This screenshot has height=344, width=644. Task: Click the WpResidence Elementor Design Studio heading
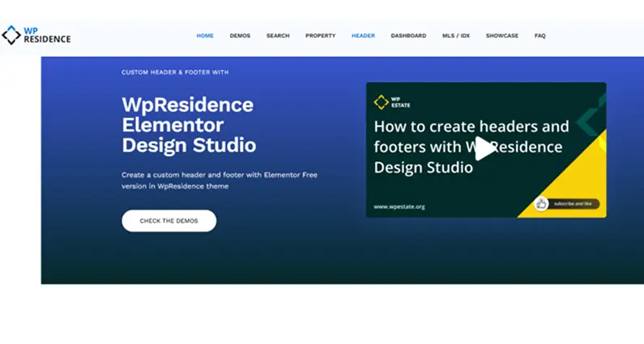[189, 125]
